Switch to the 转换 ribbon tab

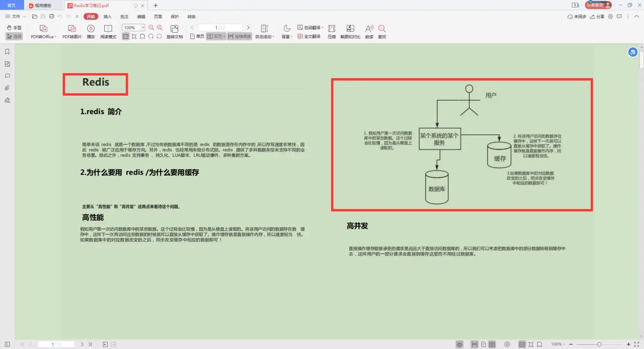point(191,16)
